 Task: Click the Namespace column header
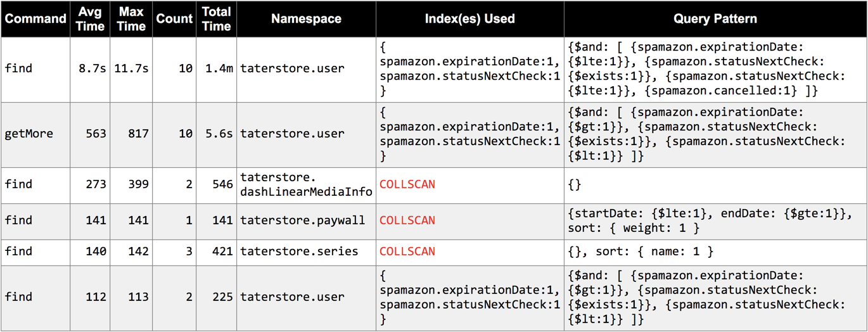[x=307, y=19]
